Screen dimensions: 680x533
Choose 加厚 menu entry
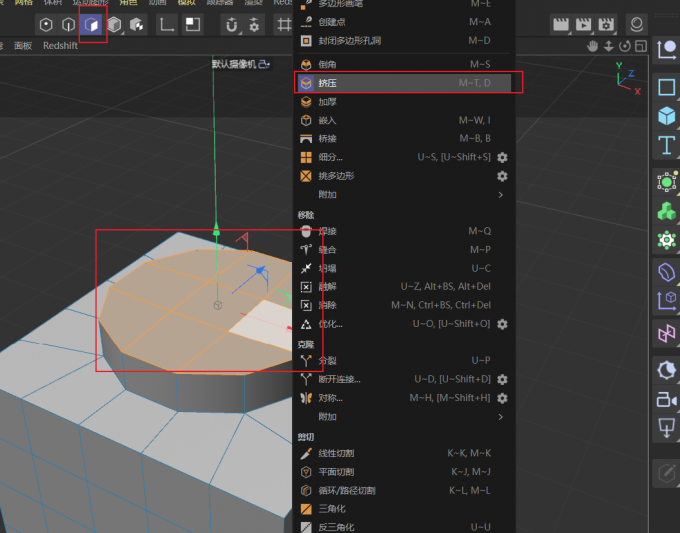[x=404, y=102]
